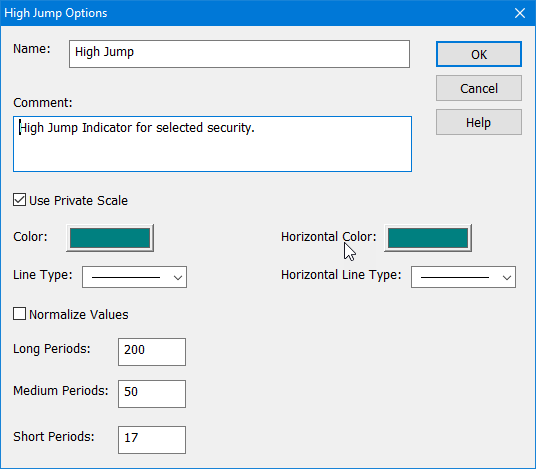536x469 pixels.
Task: Confirm settings with the OK button
Action: pos(479,54)
